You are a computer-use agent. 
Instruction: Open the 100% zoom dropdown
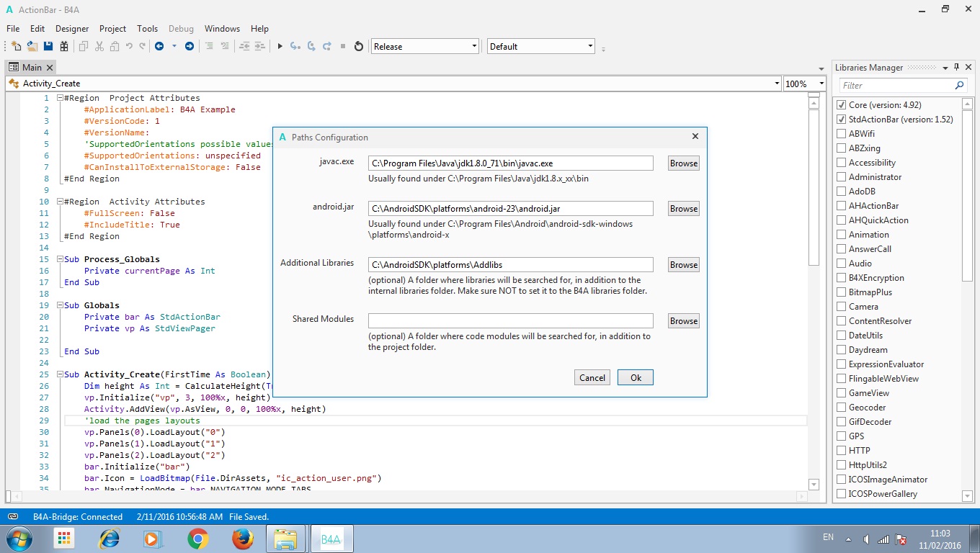[803, 84]
